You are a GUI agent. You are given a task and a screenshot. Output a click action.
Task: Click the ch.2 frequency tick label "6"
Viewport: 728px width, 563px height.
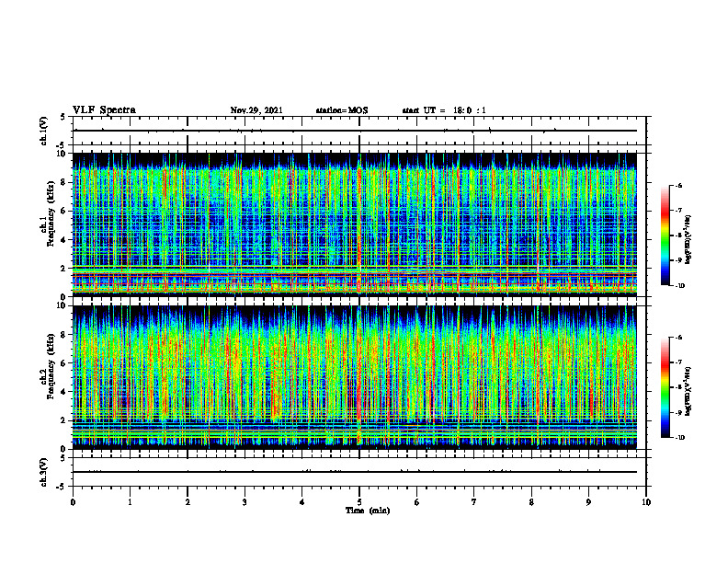coord(64,363)
